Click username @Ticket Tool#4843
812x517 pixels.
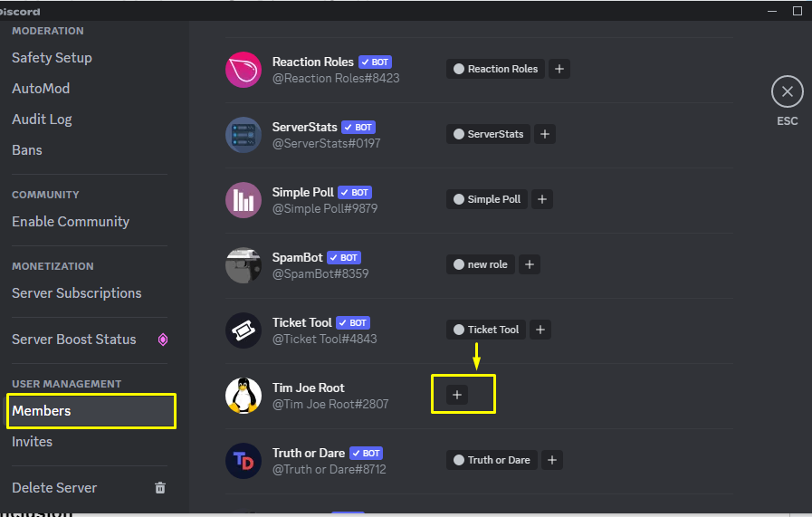point(325,340)
